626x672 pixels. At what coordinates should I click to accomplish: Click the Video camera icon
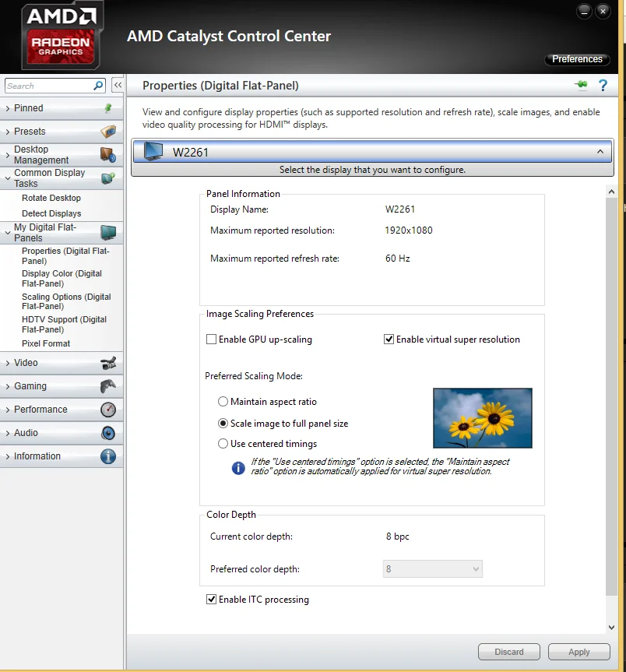[x=108, y=363]
